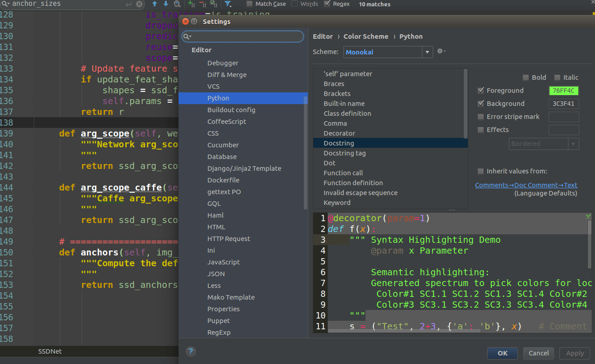Click the help question mark icon
The height and width of the screenshot is (364, 595).
pos(190,351)
